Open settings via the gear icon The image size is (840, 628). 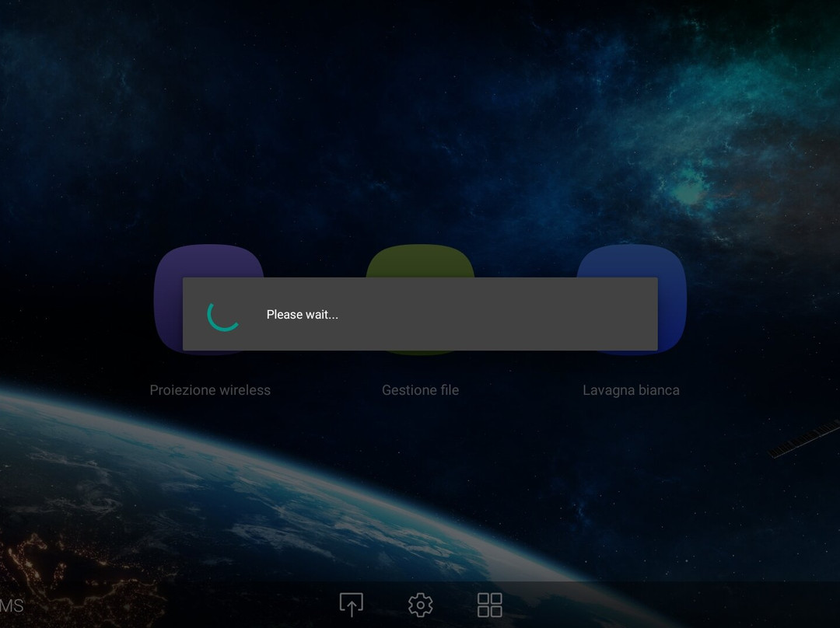421,605
